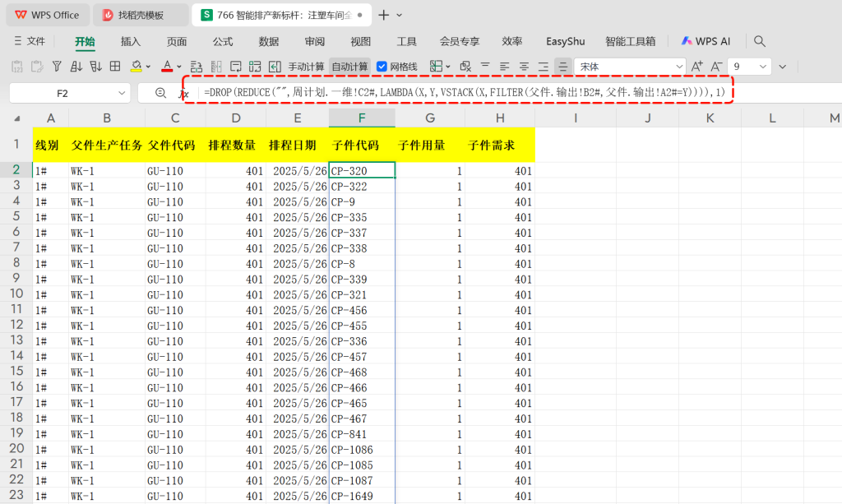Align text to top
Viewport: 842px width, 504px height.
coord(485,67)
